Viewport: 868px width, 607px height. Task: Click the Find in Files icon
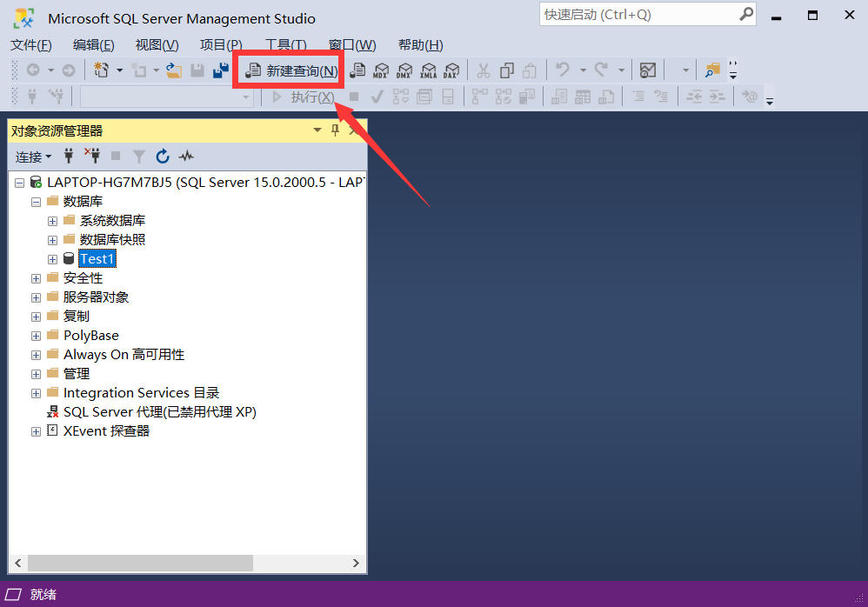(712, 70)
